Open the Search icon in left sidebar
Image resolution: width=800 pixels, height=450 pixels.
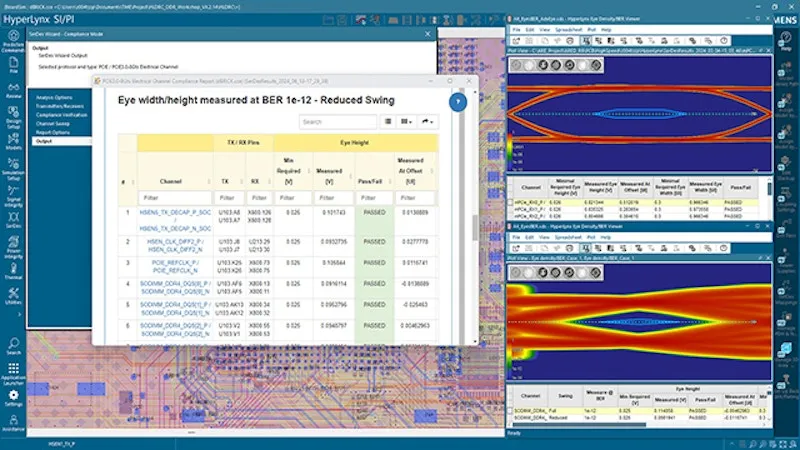pyautogui.click(x=13, y=346)
